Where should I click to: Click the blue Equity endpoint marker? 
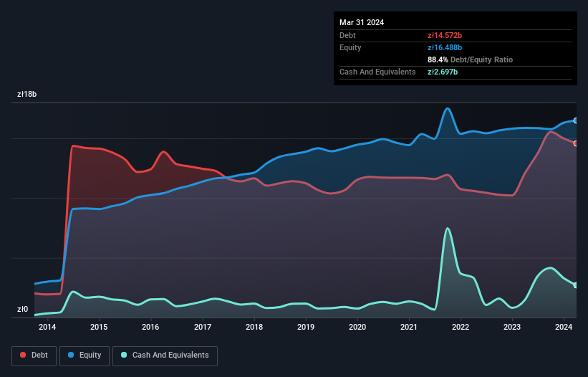576,120
